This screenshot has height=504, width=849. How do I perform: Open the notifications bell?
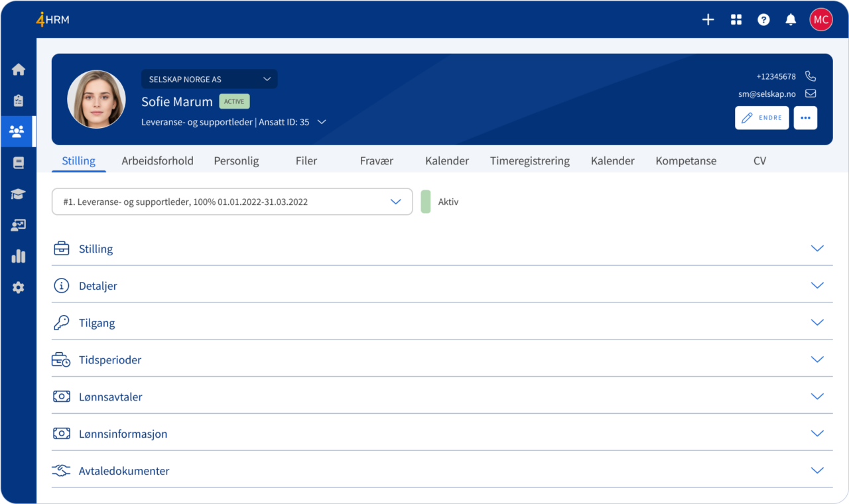(791, 19)
